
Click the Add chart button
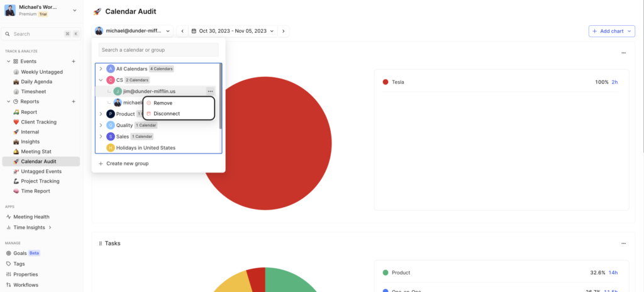pos(611,31)
